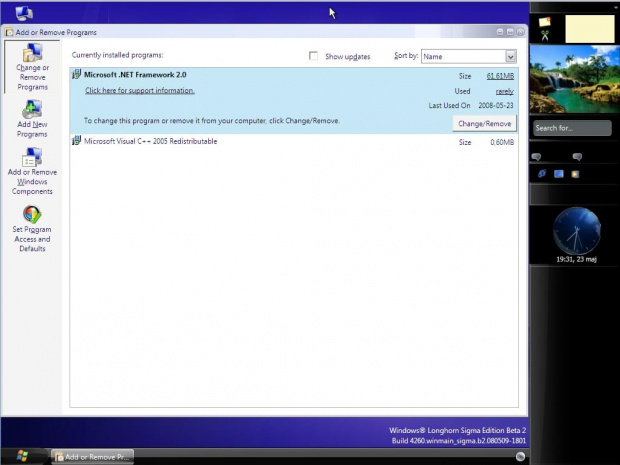Expand the Sort by Name dropdown
The image size is (620, 465).
510,57
